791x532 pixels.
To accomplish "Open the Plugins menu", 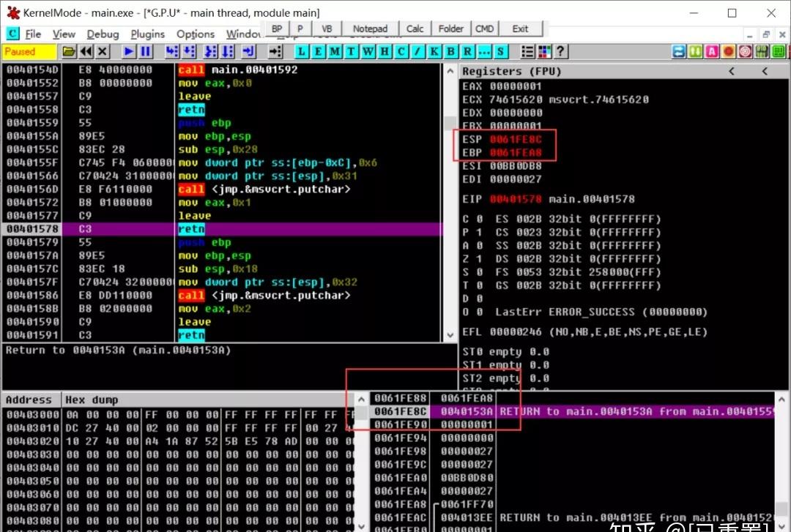I will tap(148, 34).
